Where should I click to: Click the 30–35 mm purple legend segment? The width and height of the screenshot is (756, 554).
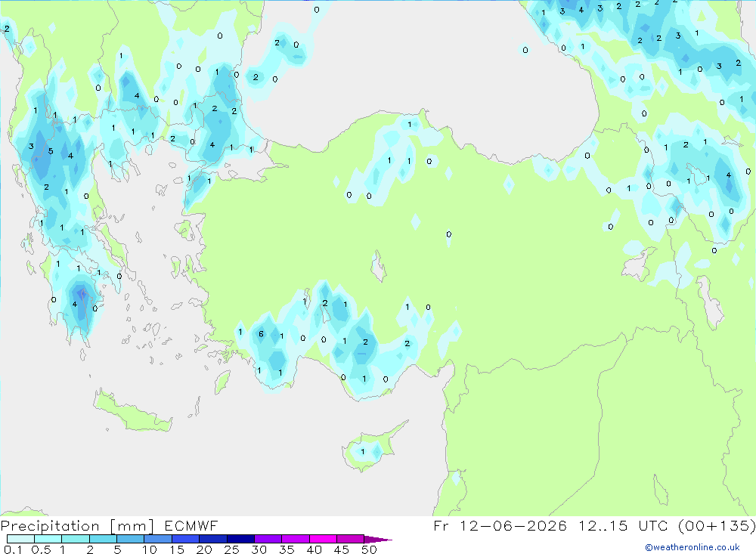tap(268, 539)
